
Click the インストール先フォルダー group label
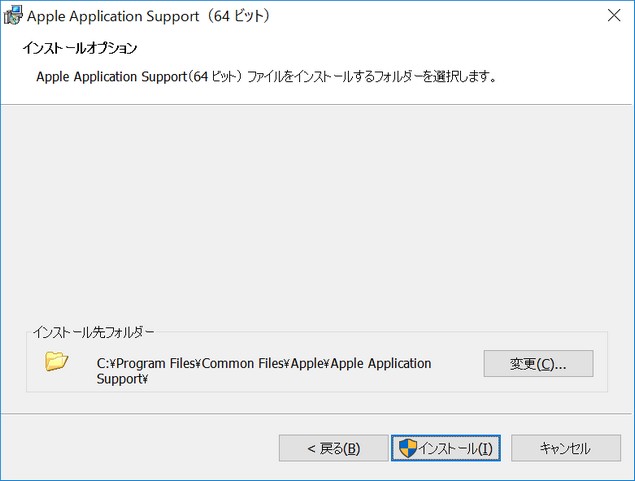[x=94, y=332]
